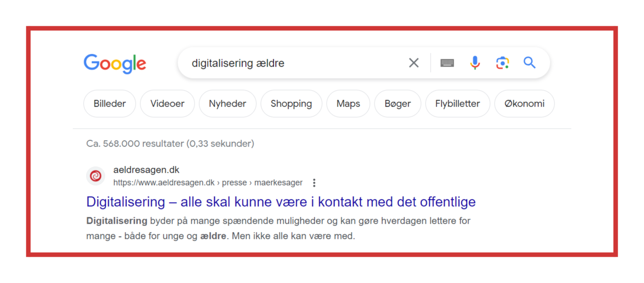Click the aeldresagen.dk site favicon
Screen dimensions: 644x283
click(96, 176)
